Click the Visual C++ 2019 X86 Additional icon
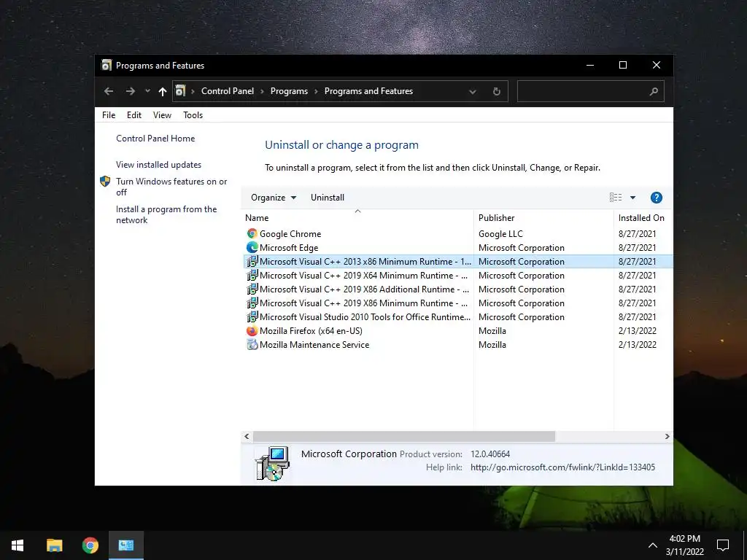The image size is (747, 560). pyautogui.click(x=252, y=289)
